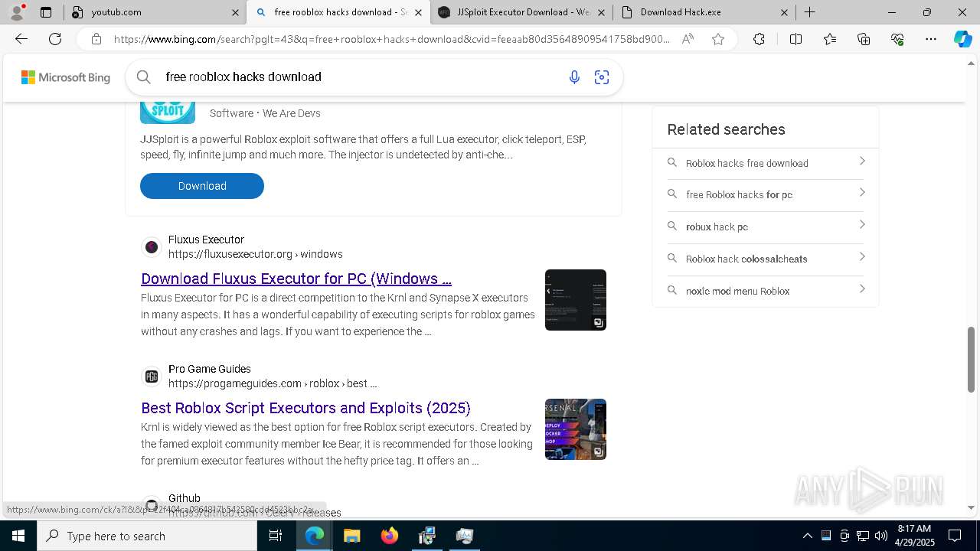Click the progameguides.com URL text
Viewport: 980px width, 551px height.
pyautogui.click(x=273, y=383)
